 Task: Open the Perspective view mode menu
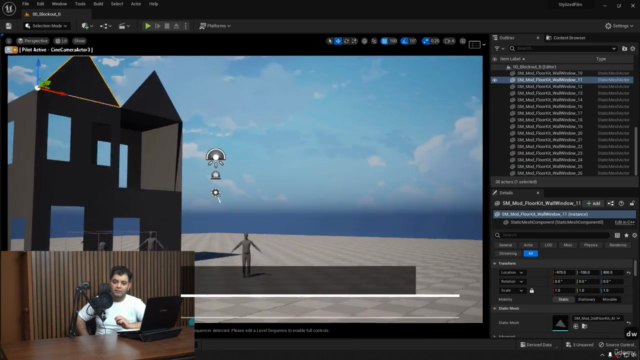[33, 41]
